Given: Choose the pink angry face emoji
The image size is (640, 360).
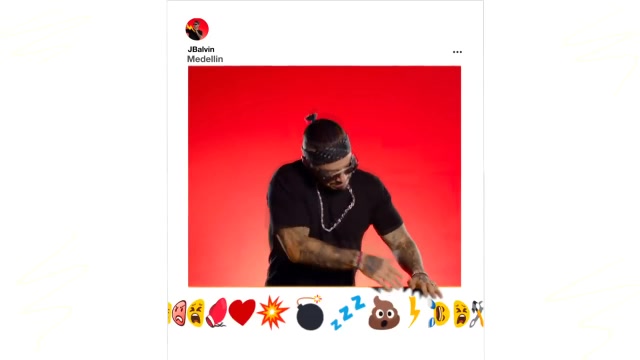Looking at the screenshot, I should pos(179,313).
